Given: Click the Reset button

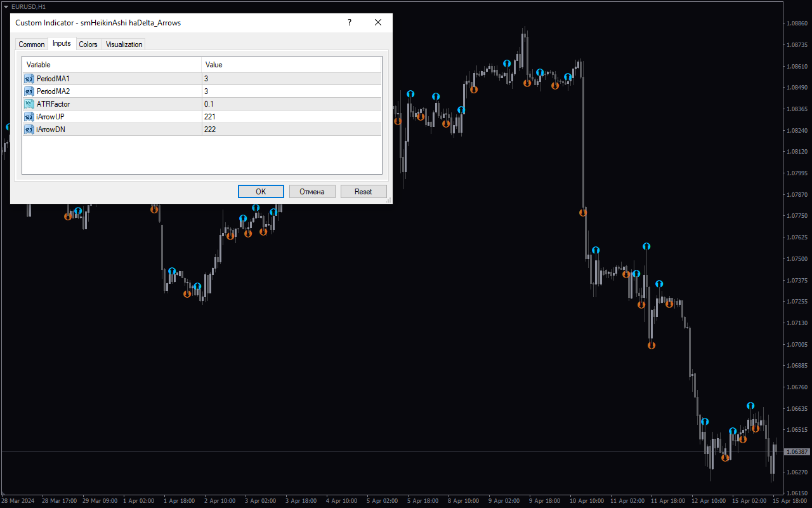Looking at the screenshot, I should [x=363, y=191].
